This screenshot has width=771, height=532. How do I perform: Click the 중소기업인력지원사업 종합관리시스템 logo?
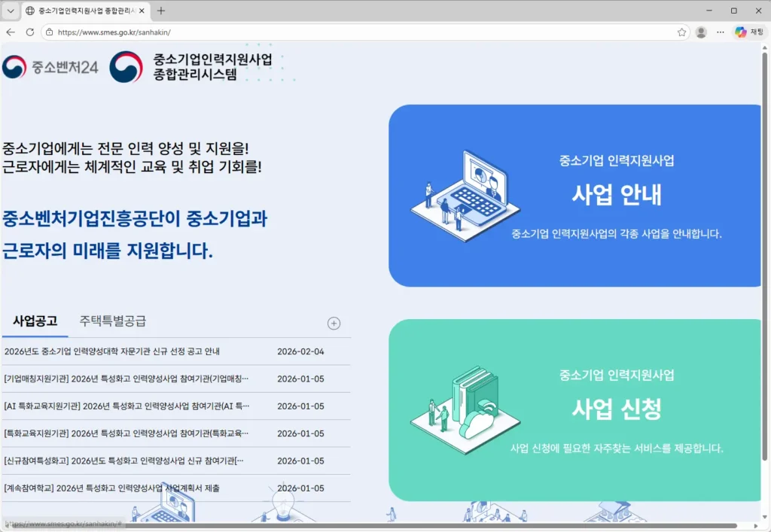pyautogui.click(x=191, y=67)
